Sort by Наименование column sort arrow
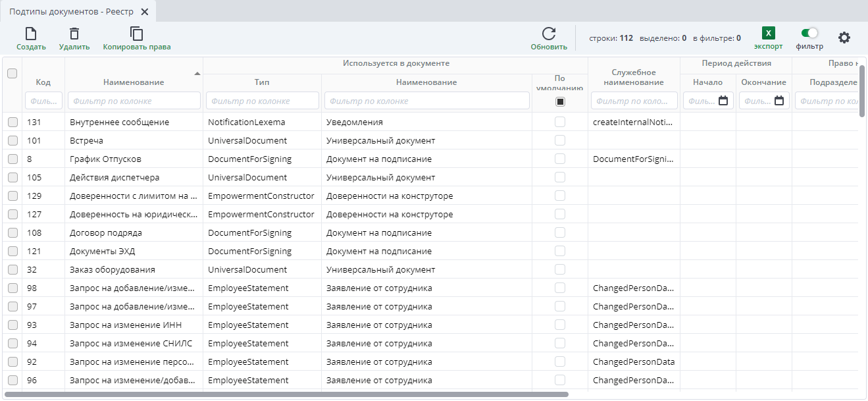 197,73
